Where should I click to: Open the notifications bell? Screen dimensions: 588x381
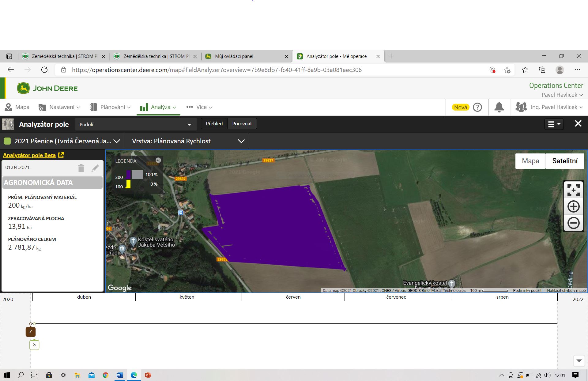(x=499, y=107)
